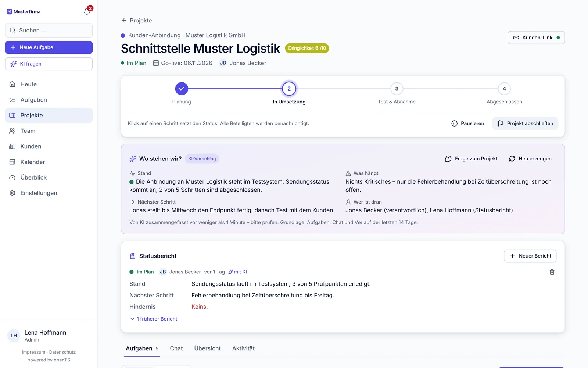
Task: Click the Dringlichkeit 6/10 badge
Action: 307,48
